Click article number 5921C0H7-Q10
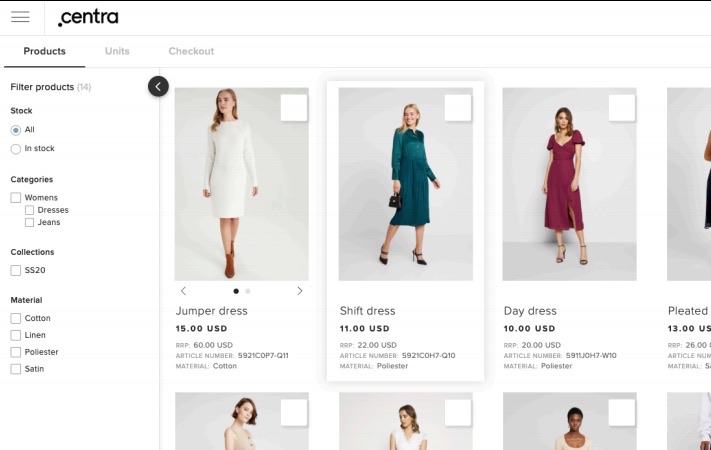 [x=429, y=356]
